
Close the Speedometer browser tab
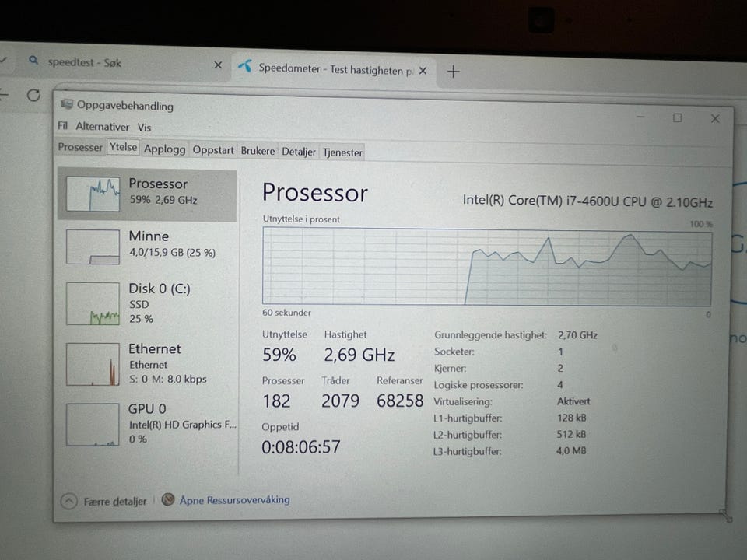point(423,71)
